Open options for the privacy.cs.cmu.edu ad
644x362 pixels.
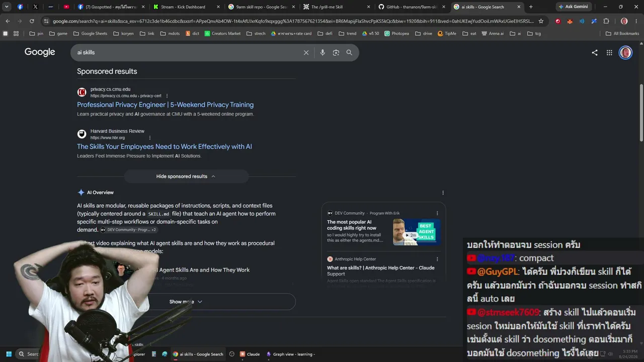coord(167,96)
